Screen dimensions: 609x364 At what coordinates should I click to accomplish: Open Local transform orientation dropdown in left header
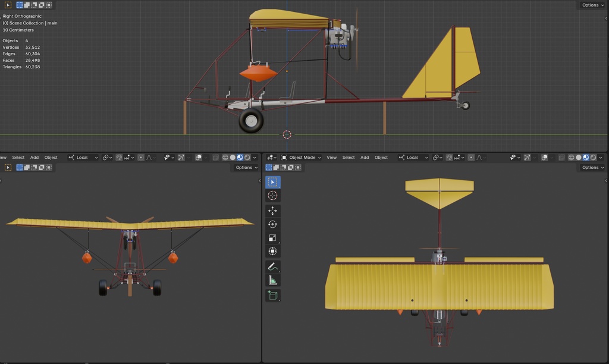(83, 158)
